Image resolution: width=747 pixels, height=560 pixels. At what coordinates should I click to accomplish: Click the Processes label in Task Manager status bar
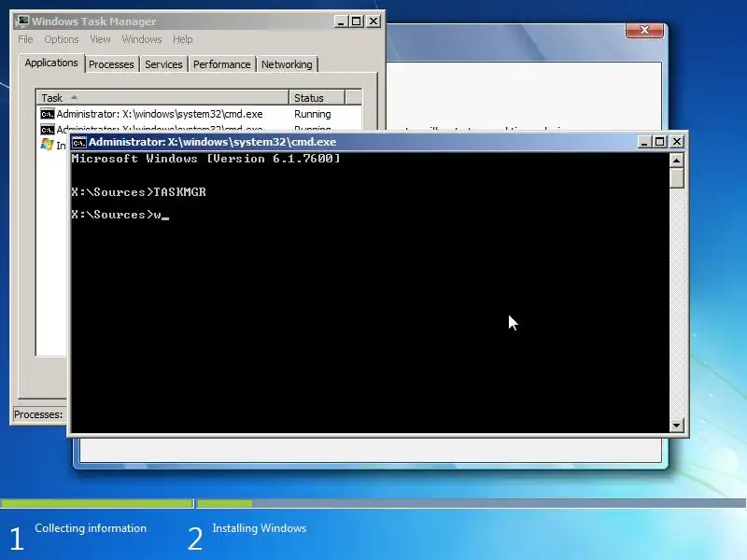(x=38, y=414)
